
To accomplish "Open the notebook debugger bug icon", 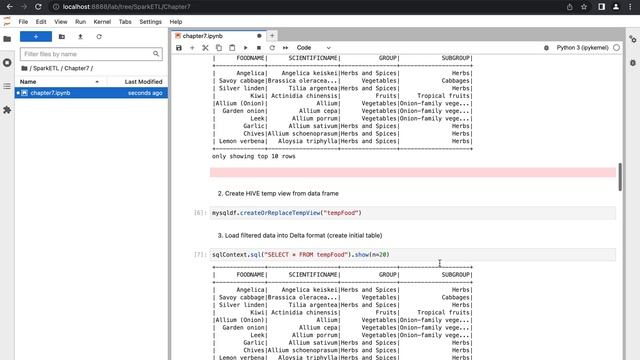I will [546, 48].
